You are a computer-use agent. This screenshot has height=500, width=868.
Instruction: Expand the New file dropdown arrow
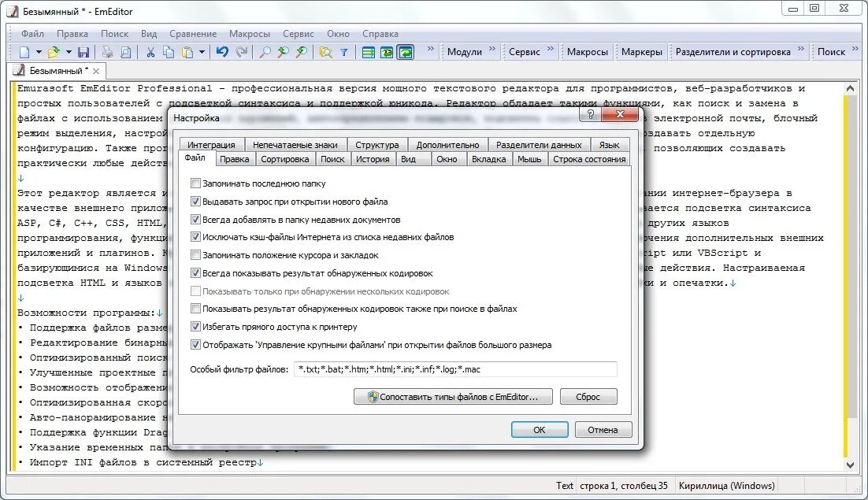39,52
